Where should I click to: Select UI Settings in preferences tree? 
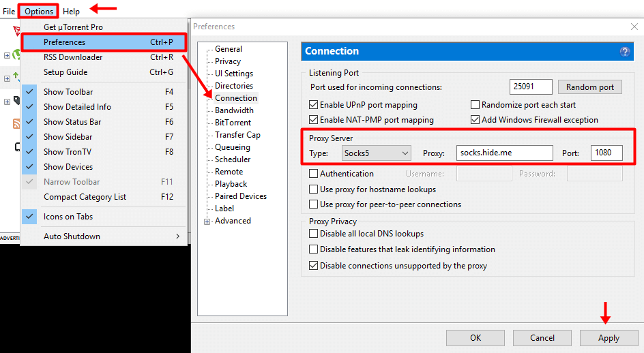[234, 74]
